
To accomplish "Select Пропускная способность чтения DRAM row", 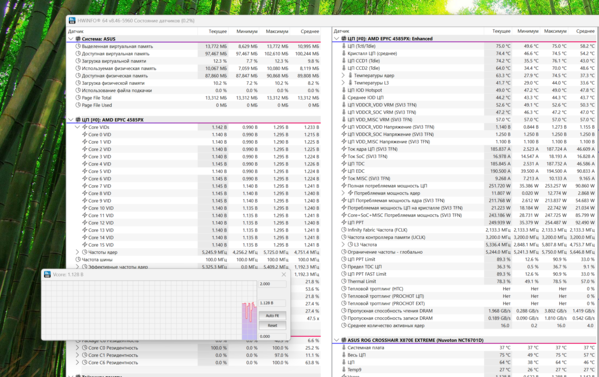I will [464, 311].
